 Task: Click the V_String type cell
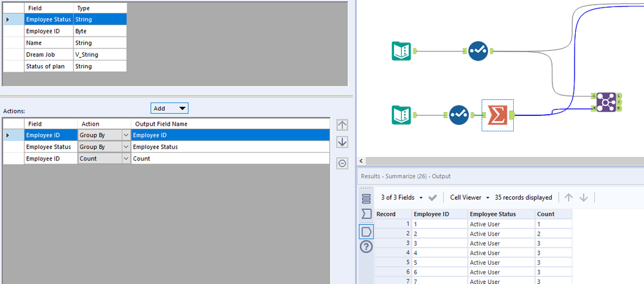click(100, 54)
